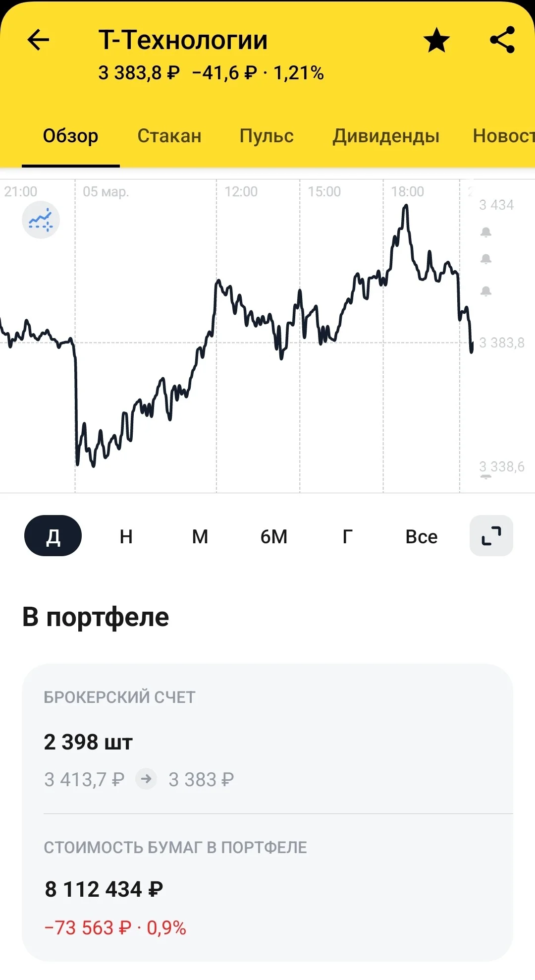Screen dimensions: 535x980
Task: Select the Н week period
Action: 126,536
